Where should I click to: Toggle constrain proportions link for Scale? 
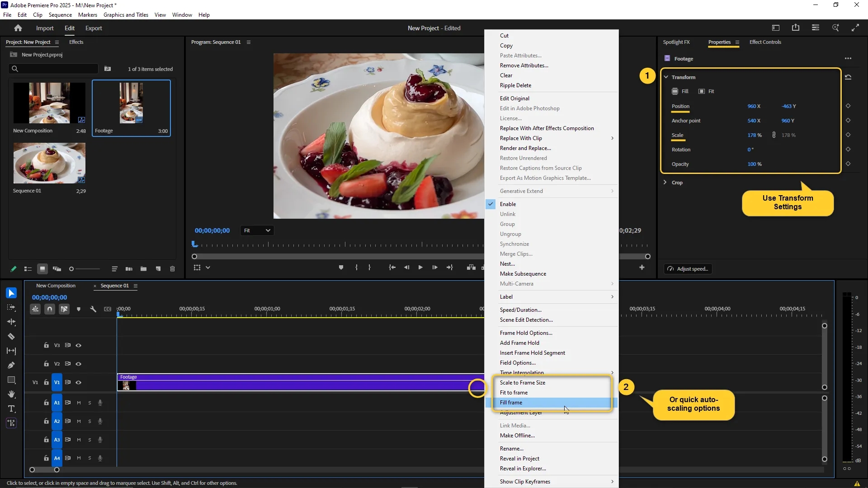[774, 135]
